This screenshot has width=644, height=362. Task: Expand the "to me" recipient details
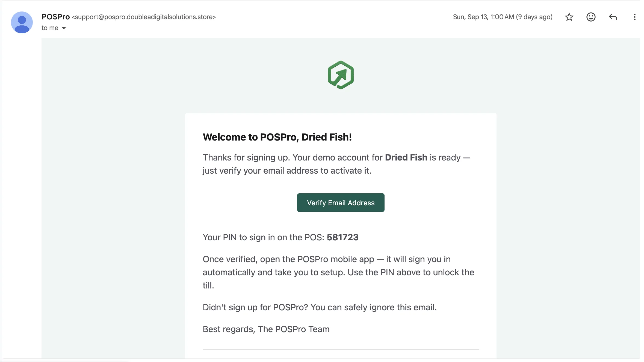point(64,28)
